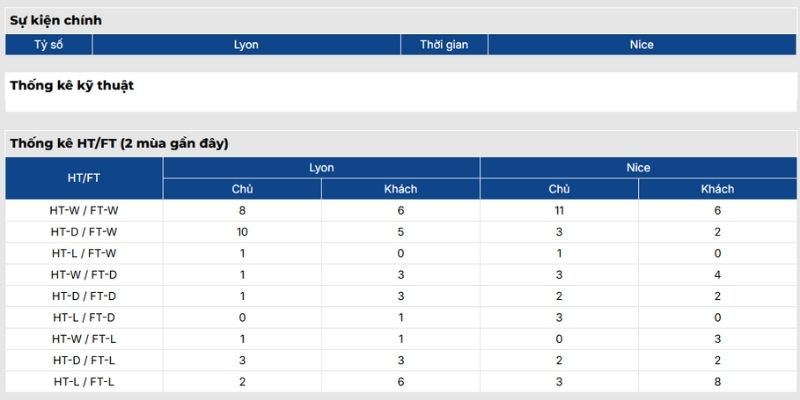The width and height of the screenshot is (800, 400).
Task: Select the 'Sự kiện chính' section title
Action: pyautogui.click(x=56, y=20)
